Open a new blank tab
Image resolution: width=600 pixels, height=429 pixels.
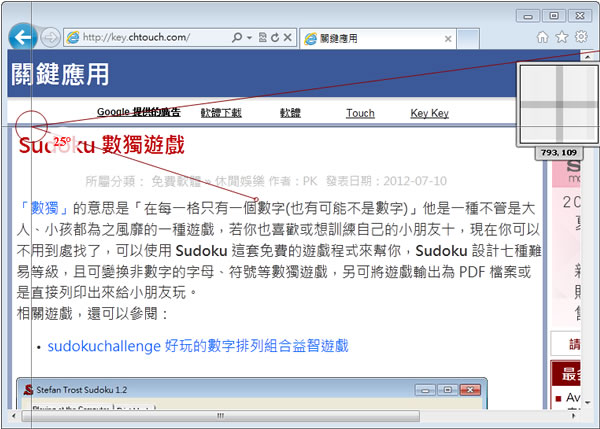tap(468, 39)
